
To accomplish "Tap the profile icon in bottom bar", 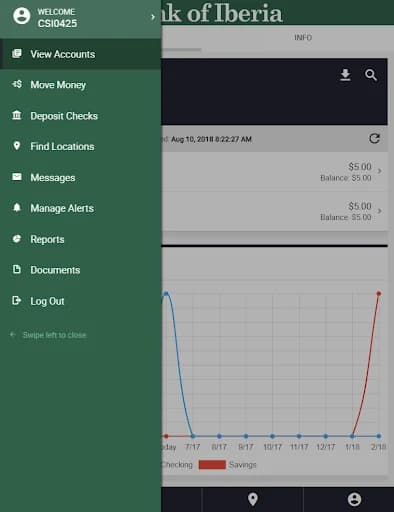I will click(354, 499).
